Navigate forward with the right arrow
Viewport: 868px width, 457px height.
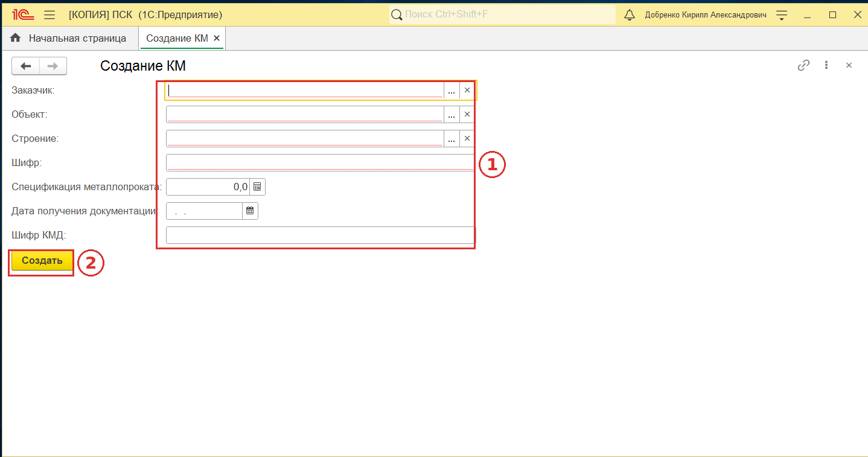point(53,66)
